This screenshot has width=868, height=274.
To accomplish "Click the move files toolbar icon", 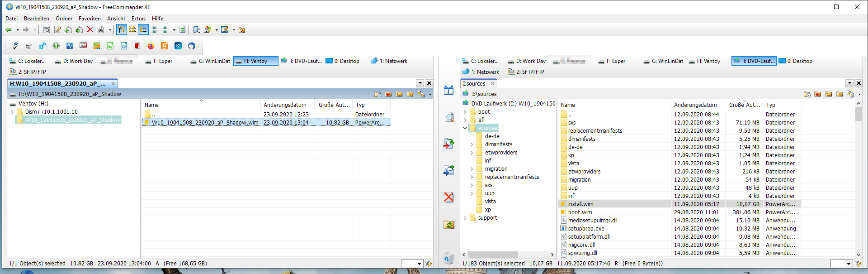I will [x=79, y=30].
